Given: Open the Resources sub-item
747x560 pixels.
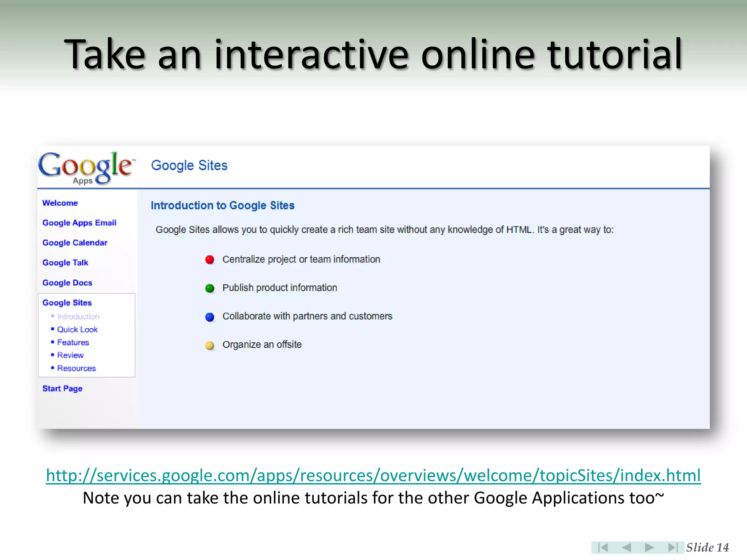Looking at the screenshot, I should pos(76,368).
